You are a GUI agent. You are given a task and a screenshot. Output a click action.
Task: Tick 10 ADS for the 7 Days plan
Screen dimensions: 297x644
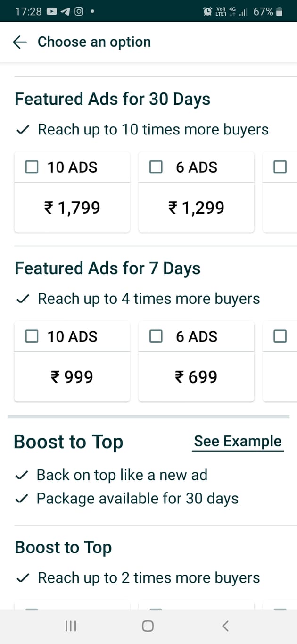tap(31, 335)
